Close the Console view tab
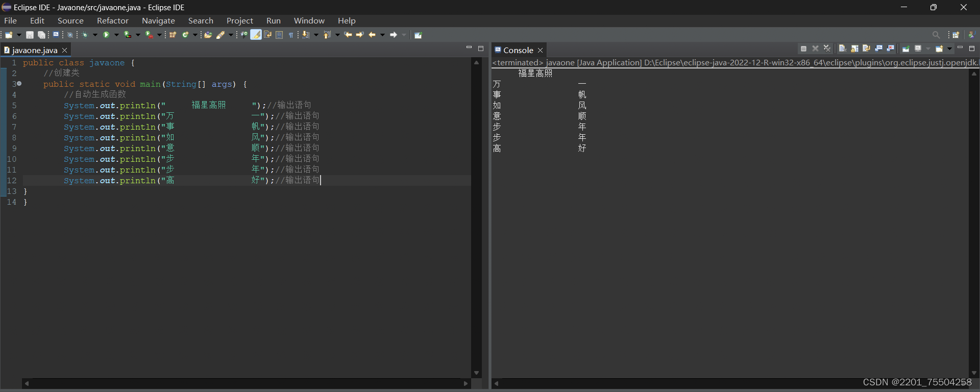Screen dimensions: 980x392 [x=540, y=50]
